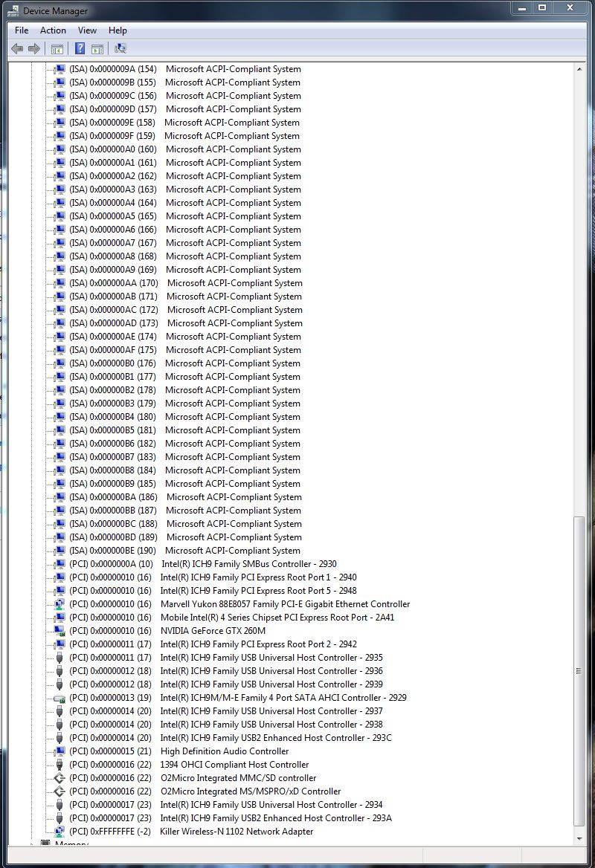Viewport: 595px width, 868px height.
Task: Select USB Universal Host Controller - 2934 row
Action: coord(226,805)
